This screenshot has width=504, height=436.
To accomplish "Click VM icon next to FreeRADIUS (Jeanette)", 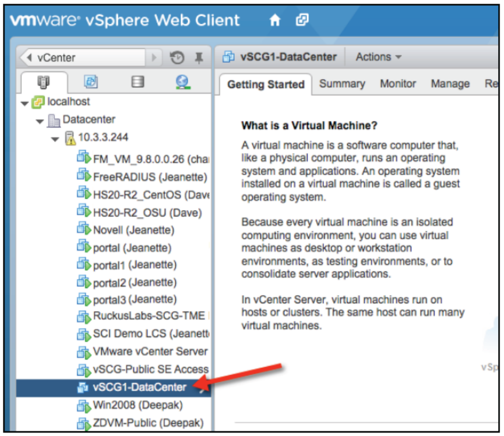I will point(84,175).
